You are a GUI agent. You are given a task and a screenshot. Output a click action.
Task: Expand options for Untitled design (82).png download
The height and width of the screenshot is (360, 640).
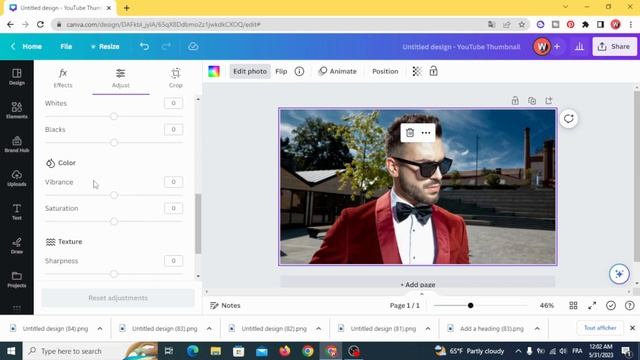318,329
